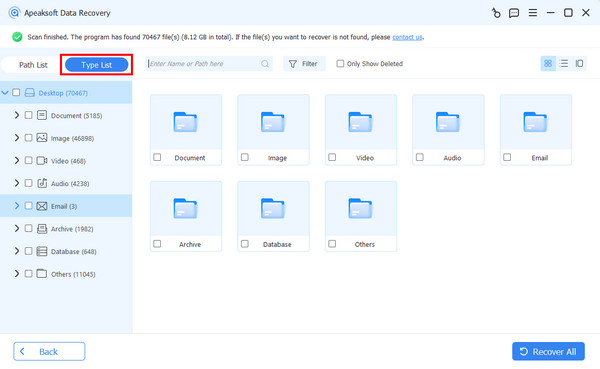Tick the Video folder card checkbox
The width and height of the screenshot is (600, 369).
(x=332, y=157)
